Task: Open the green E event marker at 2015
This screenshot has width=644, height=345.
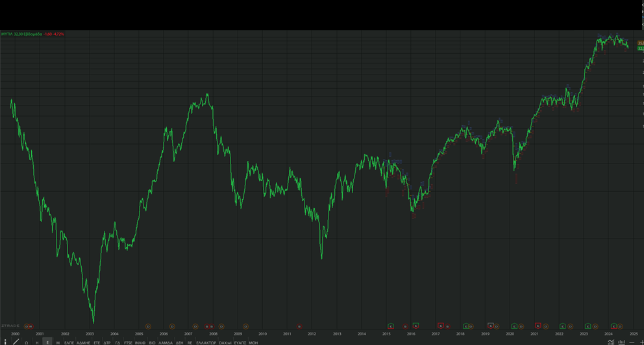Action: coord(391,326)
